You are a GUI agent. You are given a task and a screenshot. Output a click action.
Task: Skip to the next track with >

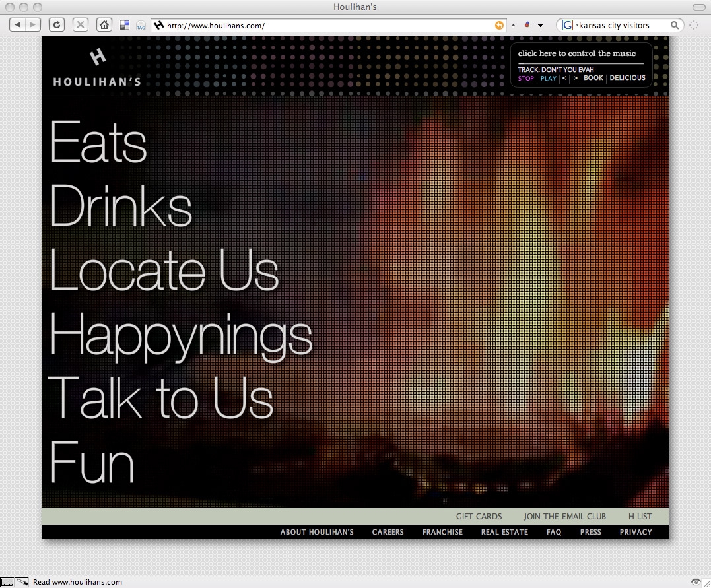tap(575, 78)
